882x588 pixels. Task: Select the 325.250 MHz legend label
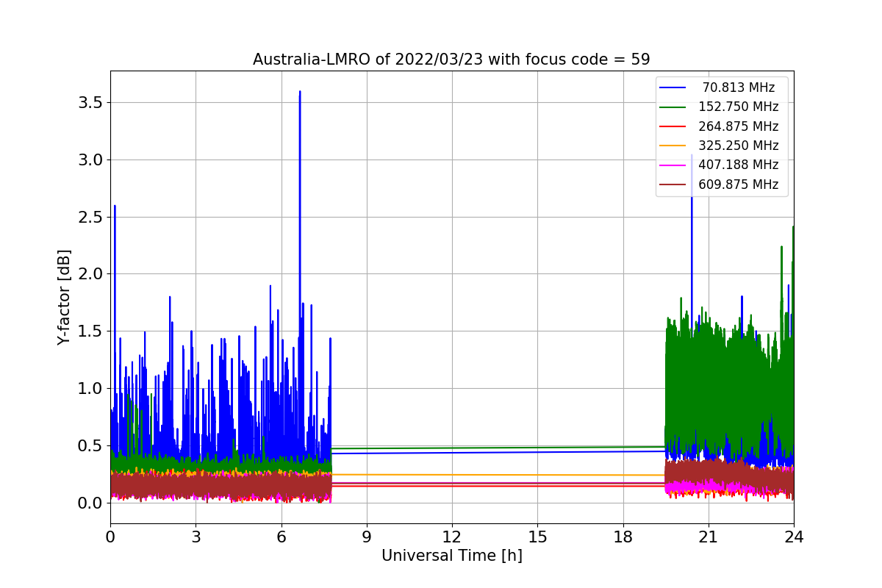pyautogui.click(x=739, y=146)
